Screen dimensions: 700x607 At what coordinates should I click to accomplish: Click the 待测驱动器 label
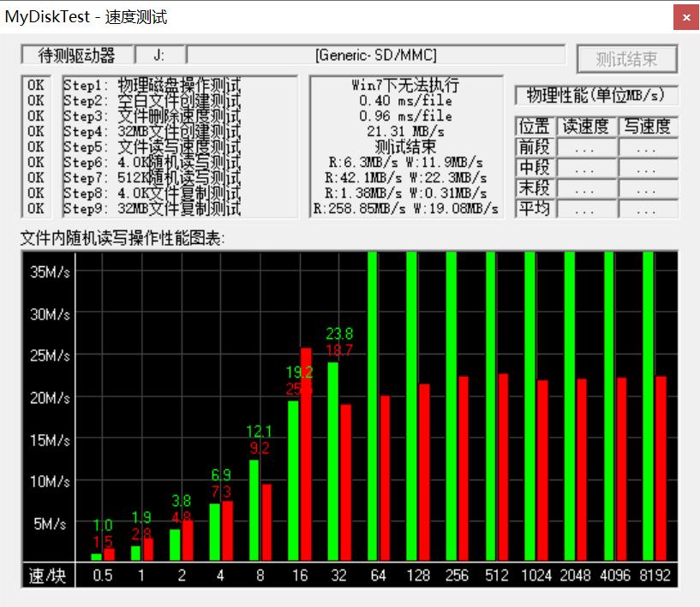76,55
